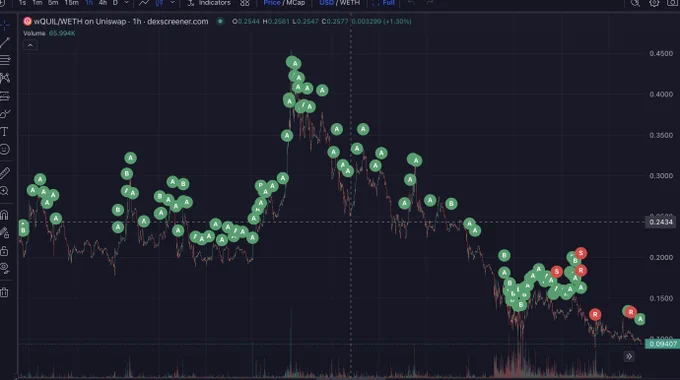
Task: Expand the timeframe dropdown after D
Action: click(127, 3)
